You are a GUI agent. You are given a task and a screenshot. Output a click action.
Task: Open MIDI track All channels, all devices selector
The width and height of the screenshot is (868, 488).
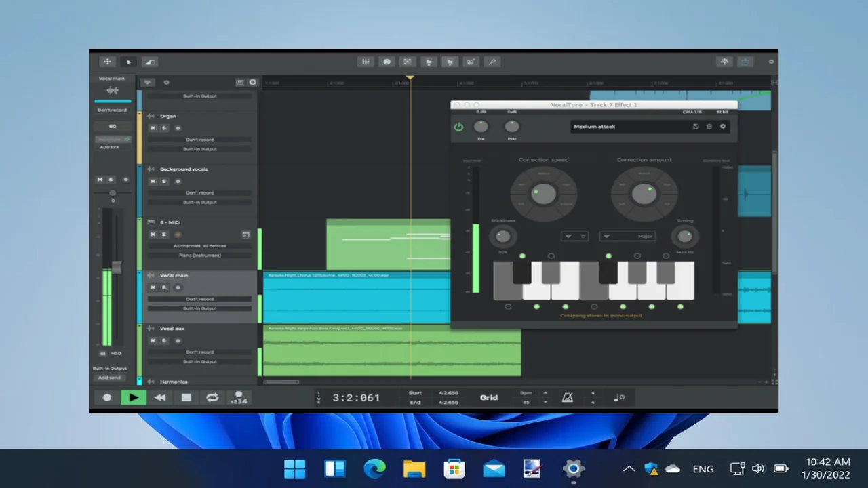[200, 246]
